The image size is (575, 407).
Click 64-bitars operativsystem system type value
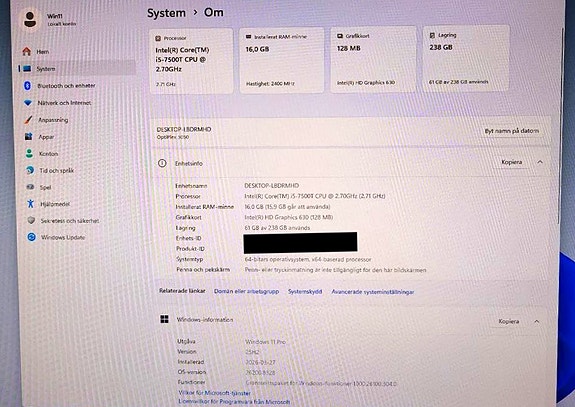coord(308,259)
